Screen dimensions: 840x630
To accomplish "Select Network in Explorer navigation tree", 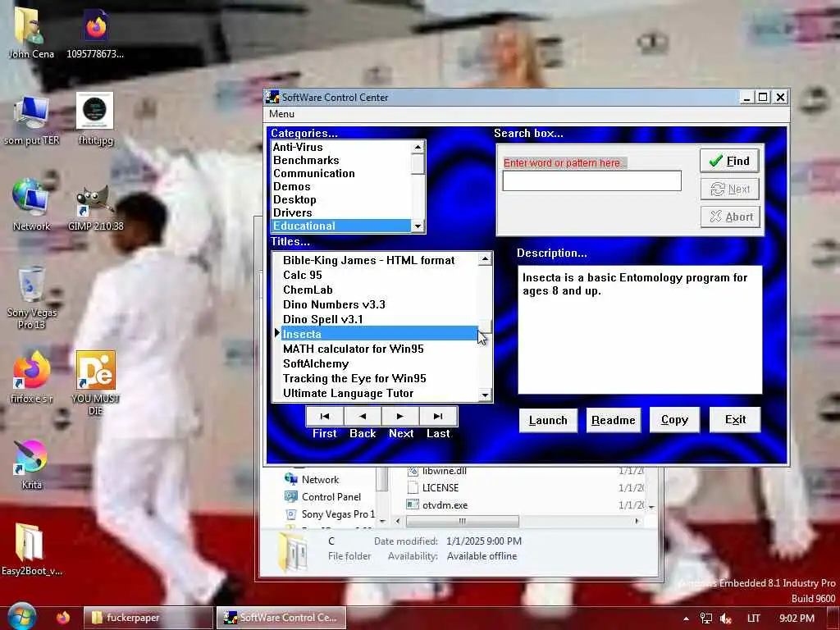I will (320, 479).
